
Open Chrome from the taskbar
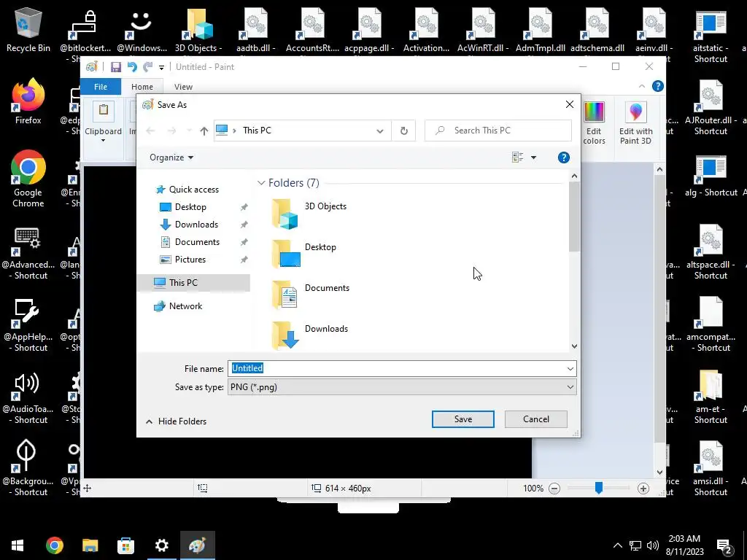[54, 545]
